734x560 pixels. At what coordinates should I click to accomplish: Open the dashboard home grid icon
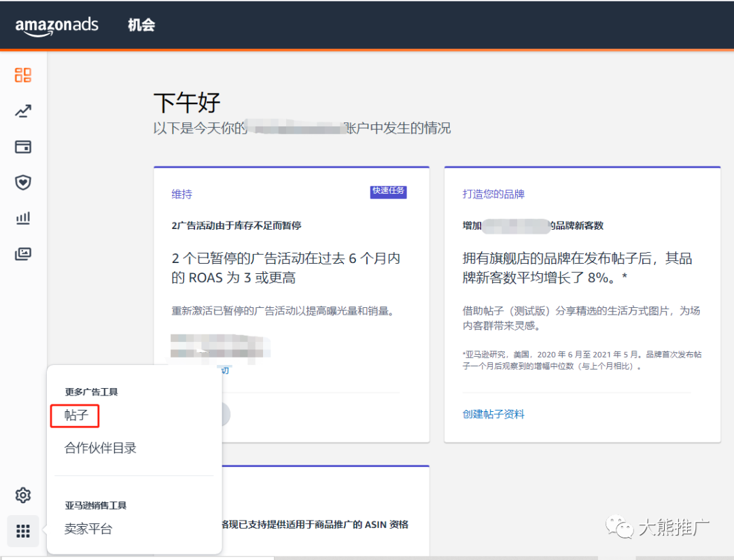22,75
